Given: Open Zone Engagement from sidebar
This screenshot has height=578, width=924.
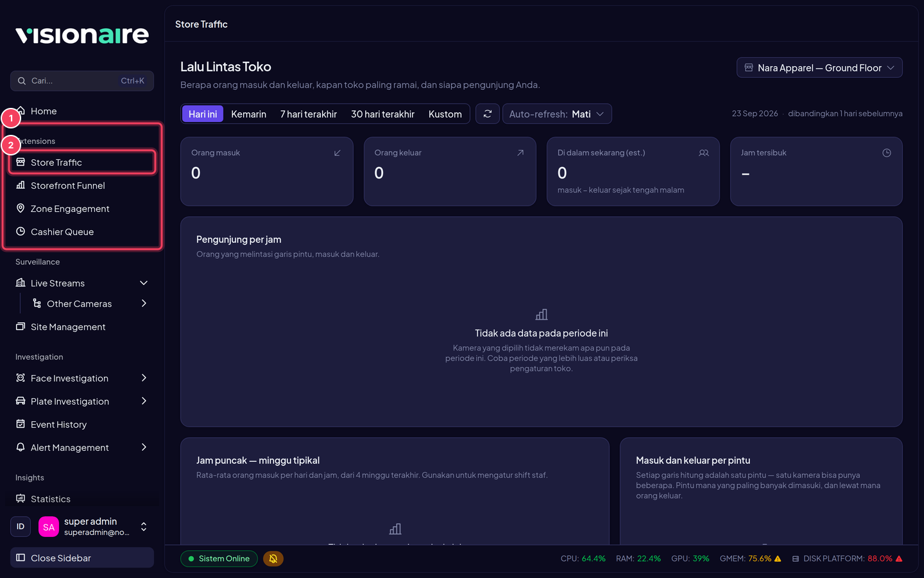Looking at the screenshot, I should point(82,208).
